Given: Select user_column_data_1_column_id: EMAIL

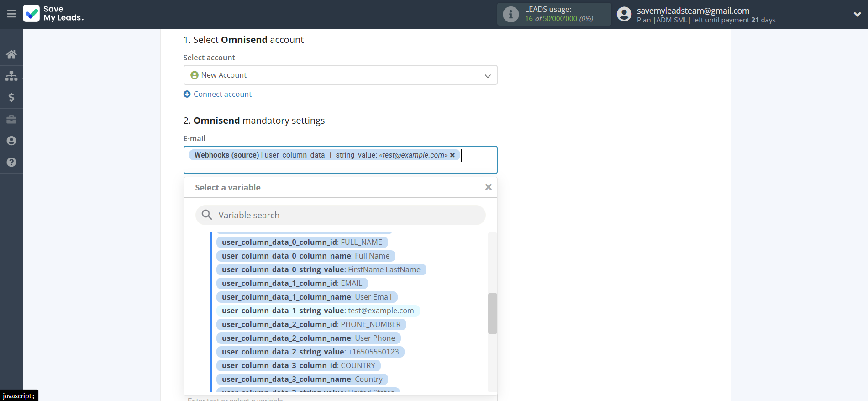Looking at the screenshot, I should click(x=292, y=283).
